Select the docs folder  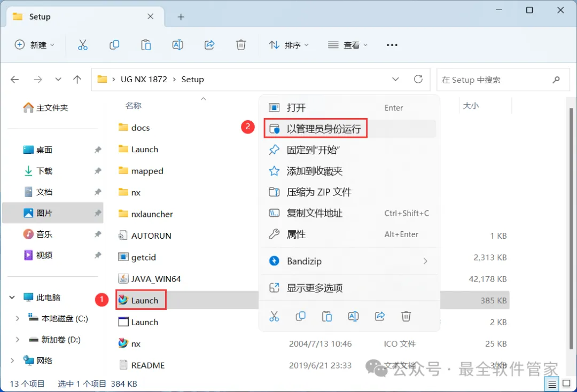coord(134,128)
